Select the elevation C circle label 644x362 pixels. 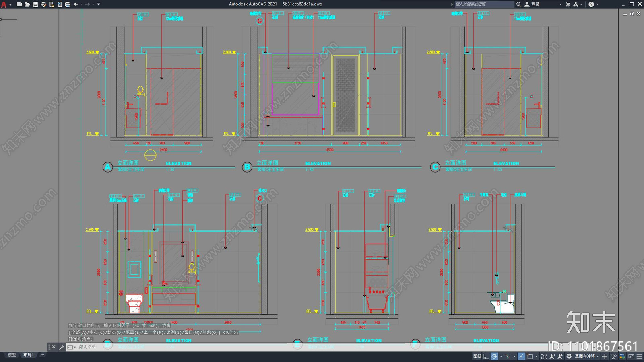(x=435, y=167)
